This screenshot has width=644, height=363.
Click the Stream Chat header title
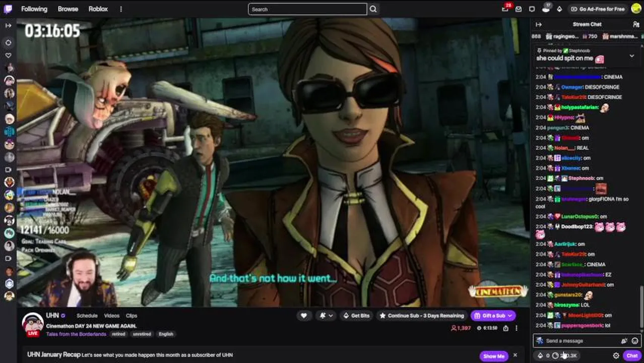[x=587, y=24]
